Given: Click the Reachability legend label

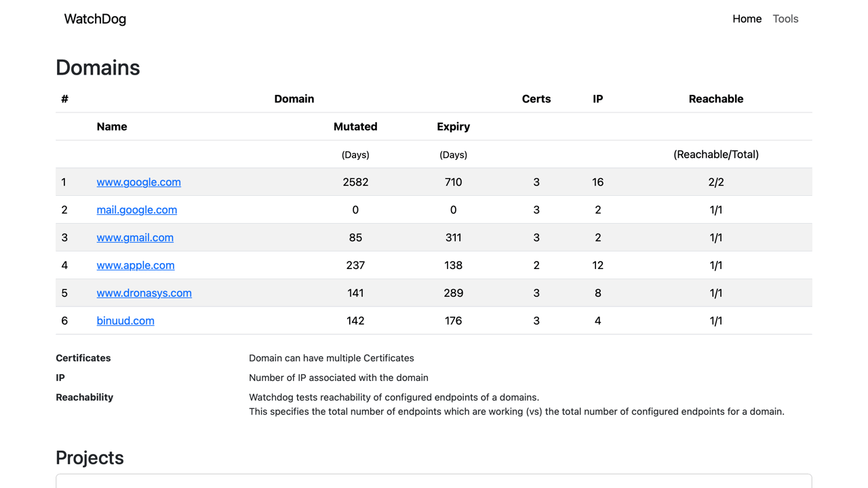Looking at the screenshot, I should 85,397.
